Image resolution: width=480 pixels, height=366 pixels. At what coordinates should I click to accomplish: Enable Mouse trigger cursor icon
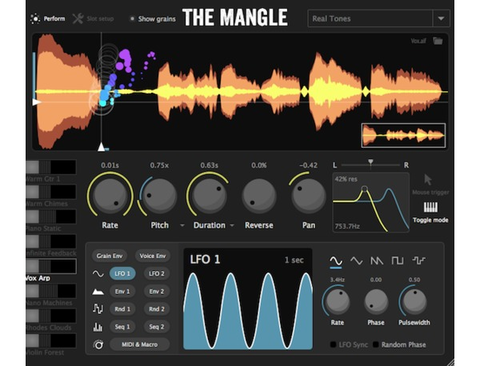(x=428, y=179)
